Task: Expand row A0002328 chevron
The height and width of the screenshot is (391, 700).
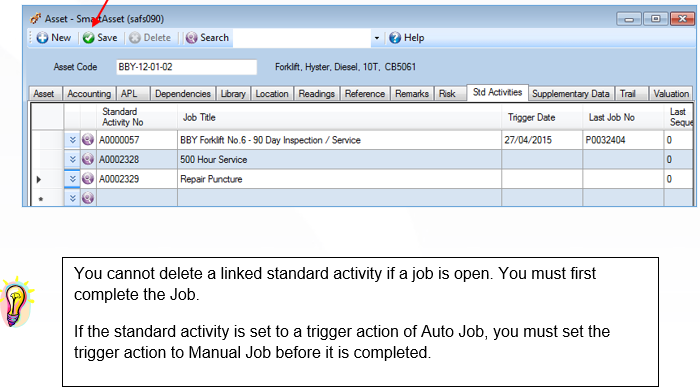Action: 72,159
